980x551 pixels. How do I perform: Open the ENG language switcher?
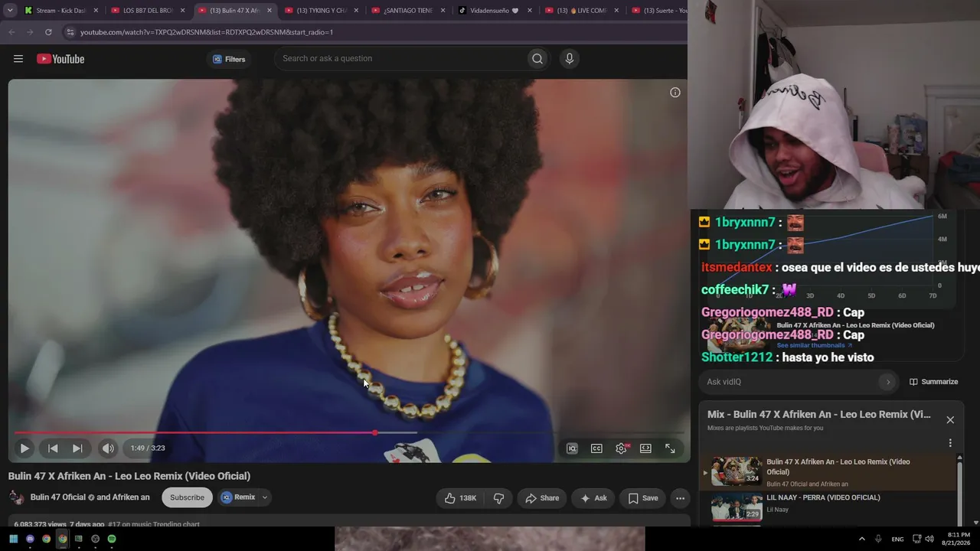click(x=897, y=539)
